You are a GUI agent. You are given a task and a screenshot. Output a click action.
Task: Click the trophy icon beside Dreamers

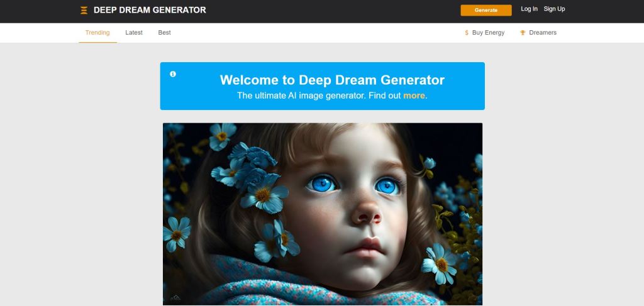point(523,33)
